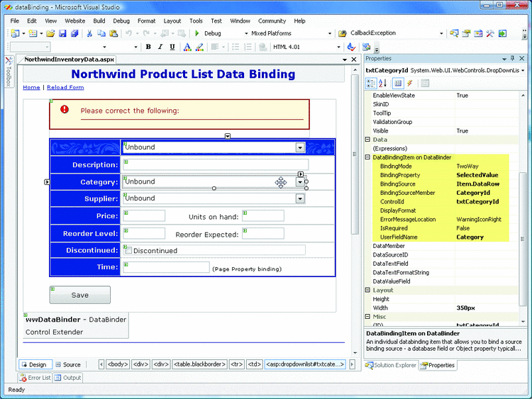The height and width of the screenshot is (399, 532).
Task: Open the Format menu
Action: (x=146, y=21)
